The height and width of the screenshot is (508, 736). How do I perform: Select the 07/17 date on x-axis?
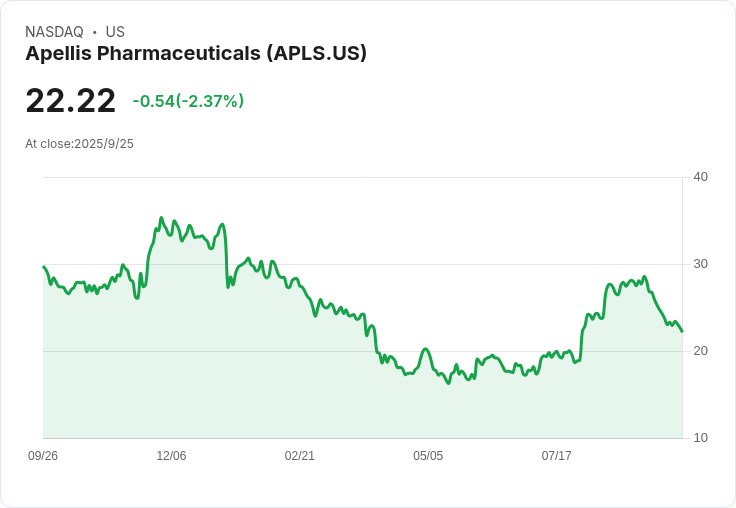tap(556, 456)
